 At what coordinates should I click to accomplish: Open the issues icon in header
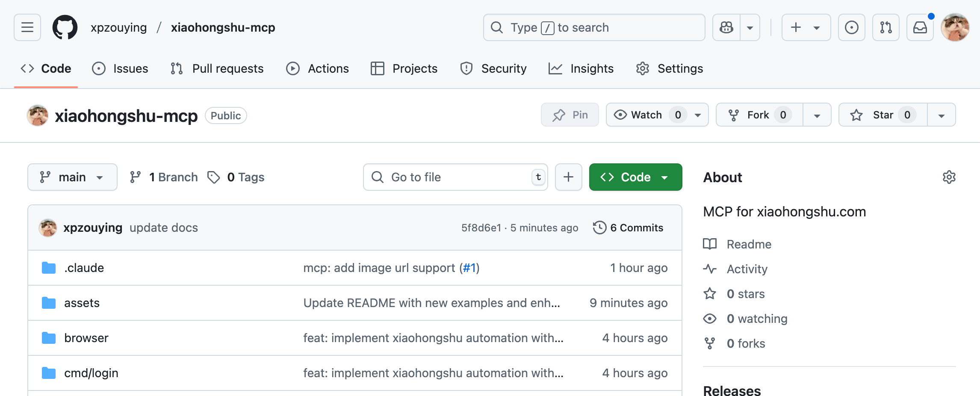(851, 27)
